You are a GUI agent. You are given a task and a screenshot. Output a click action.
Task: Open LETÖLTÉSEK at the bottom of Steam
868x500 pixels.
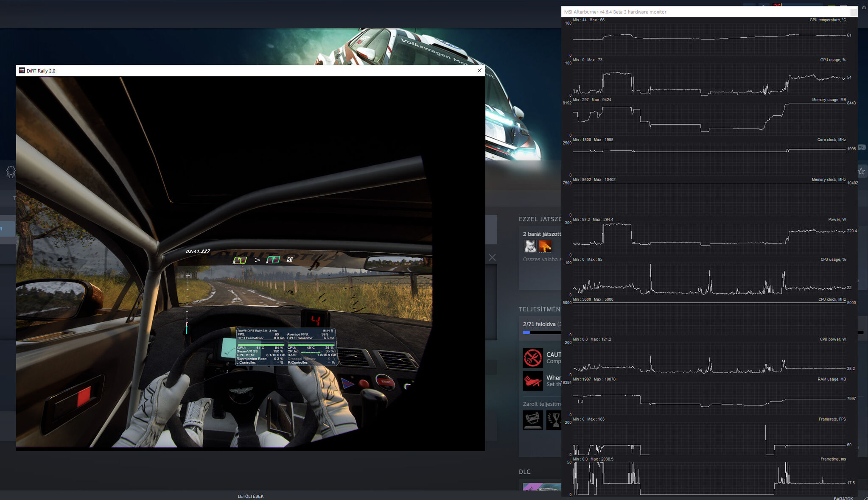[250, 496]
